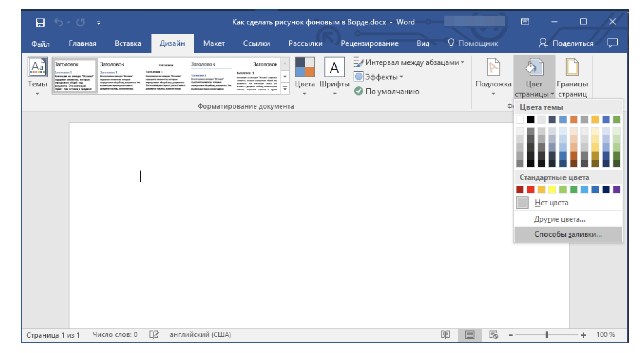Undo the last action
Screen dimensions: 644x353
58,23
